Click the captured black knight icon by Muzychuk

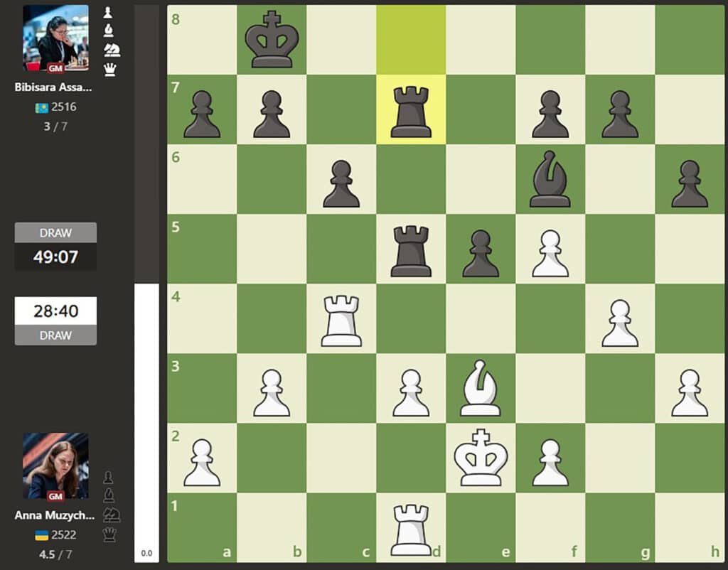[x=109, y=515]
